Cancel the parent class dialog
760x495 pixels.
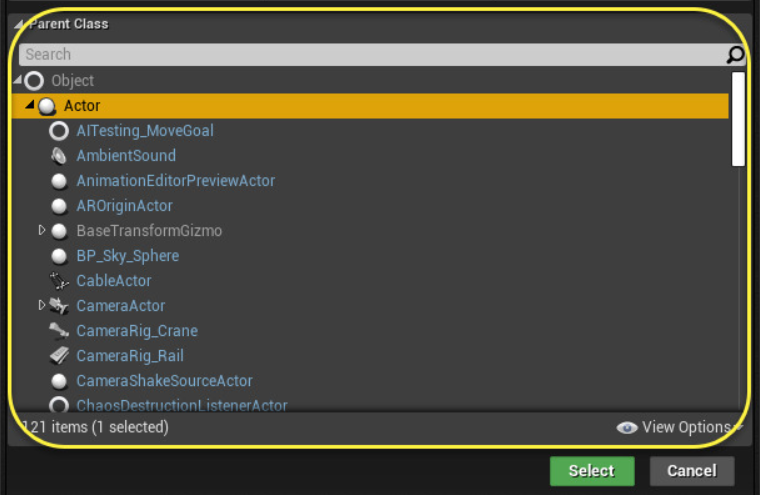691,471
